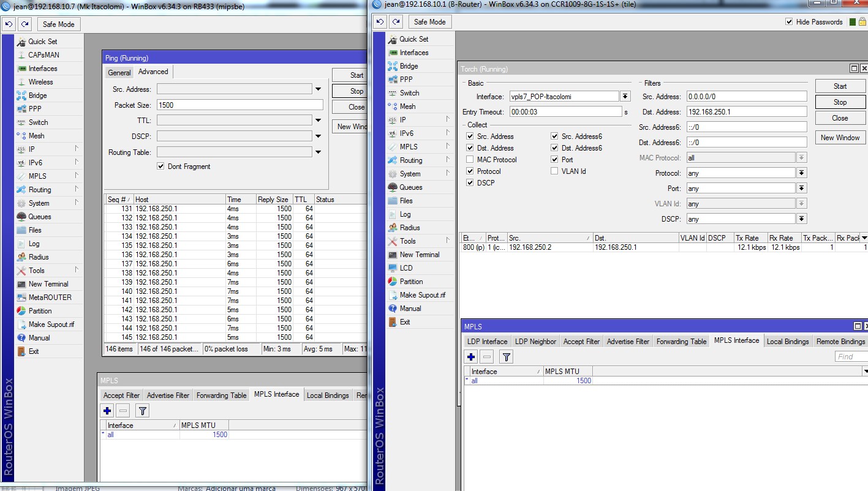Screen dimensions: 868x491
Task: Open the Torch Interface dropdown
Action: click(x=625, y=97)
